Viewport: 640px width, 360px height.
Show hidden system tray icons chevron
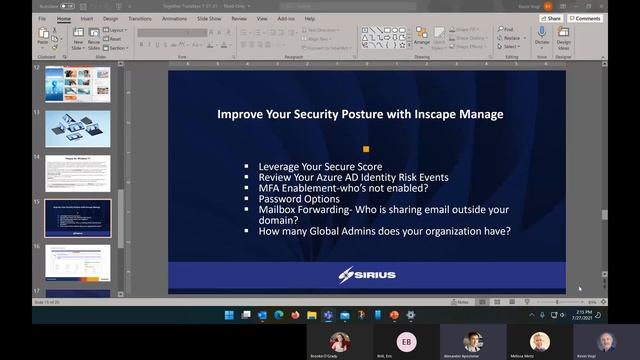coord(531,315)
